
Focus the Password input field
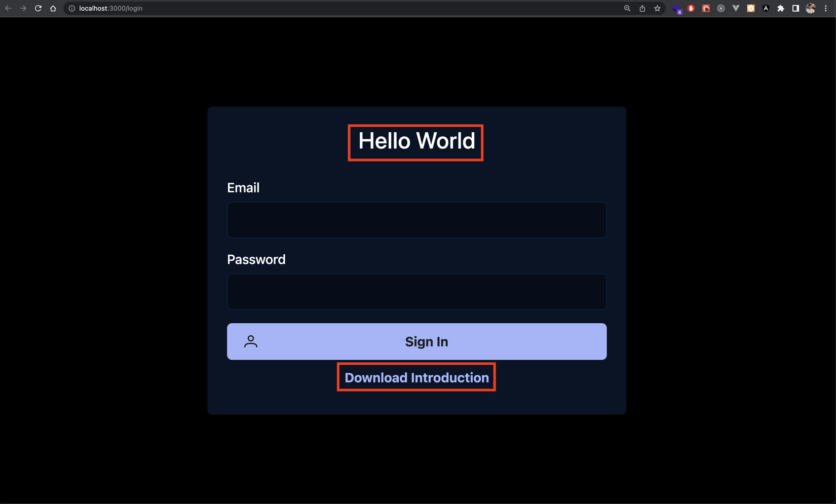pyautogui.click(x=416, y=292)
